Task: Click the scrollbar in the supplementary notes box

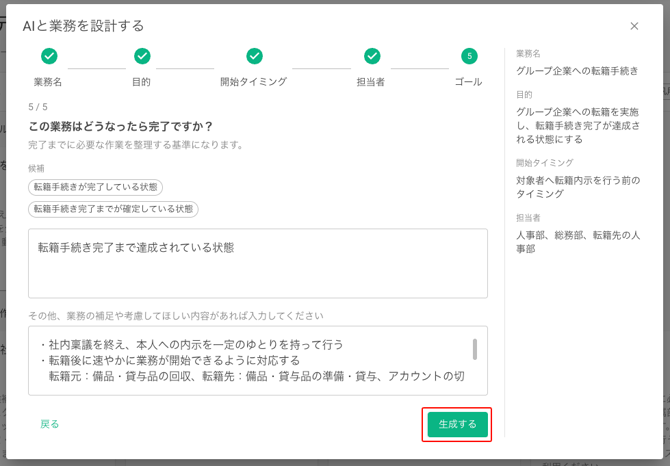Action: click(475, 349)
